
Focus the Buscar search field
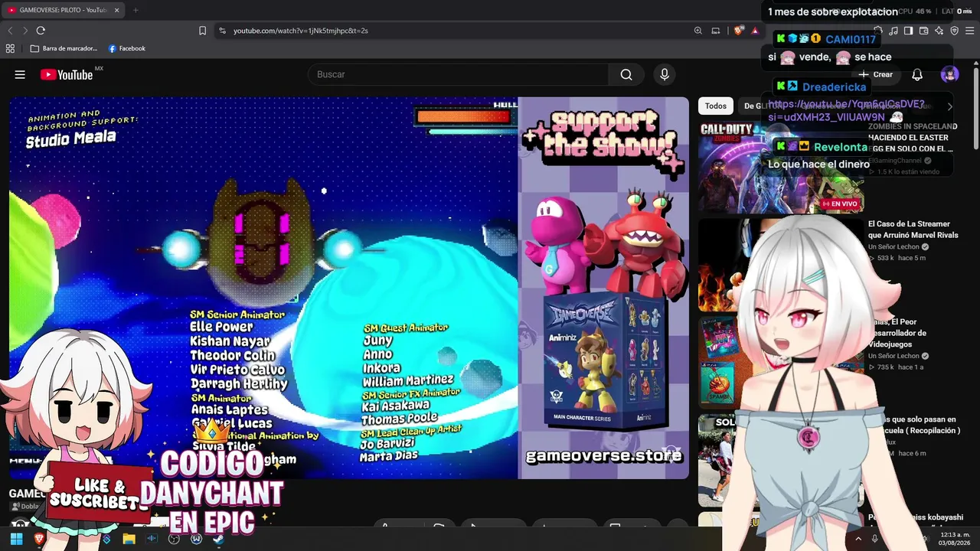click(x=459, y=74)
